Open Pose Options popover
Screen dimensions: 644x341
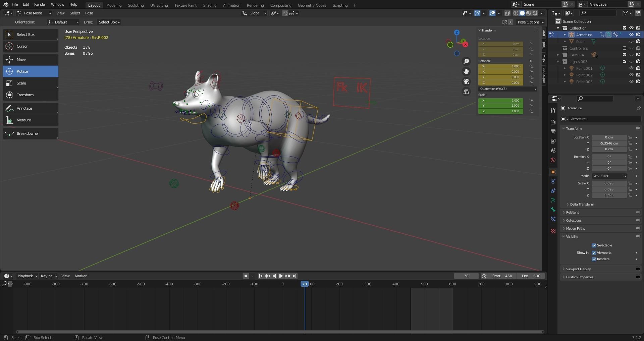pyautogui.click(x=530, y=22)
